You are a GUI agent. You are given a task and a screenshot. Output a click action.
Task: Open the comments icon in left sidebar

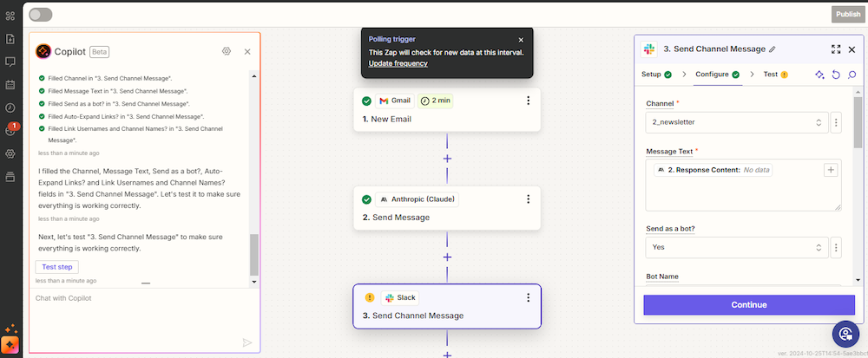pos(10,62)
